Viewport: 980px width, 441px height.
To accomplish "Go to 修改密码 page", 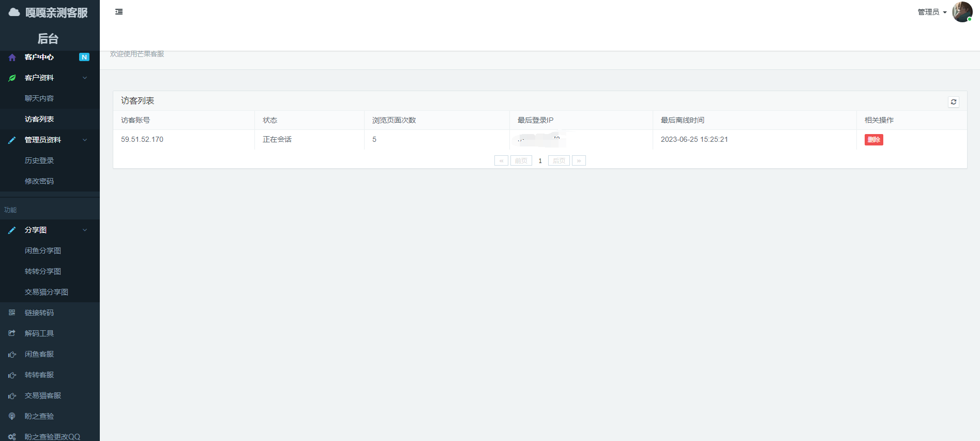I will coord(39,181).
